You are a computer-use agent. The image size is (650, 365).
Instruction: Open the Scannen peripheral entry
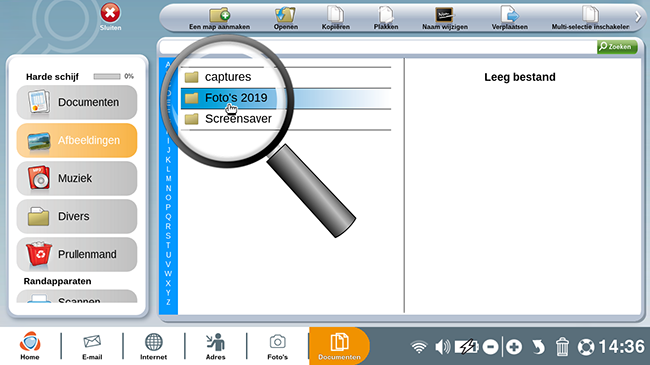pos(77,297)
